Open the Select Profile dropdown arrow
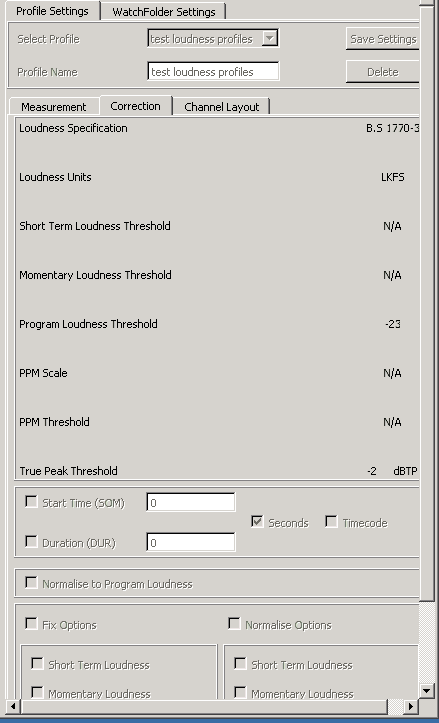The width and height of the screenshot is (439, 723). pos(270,38)
